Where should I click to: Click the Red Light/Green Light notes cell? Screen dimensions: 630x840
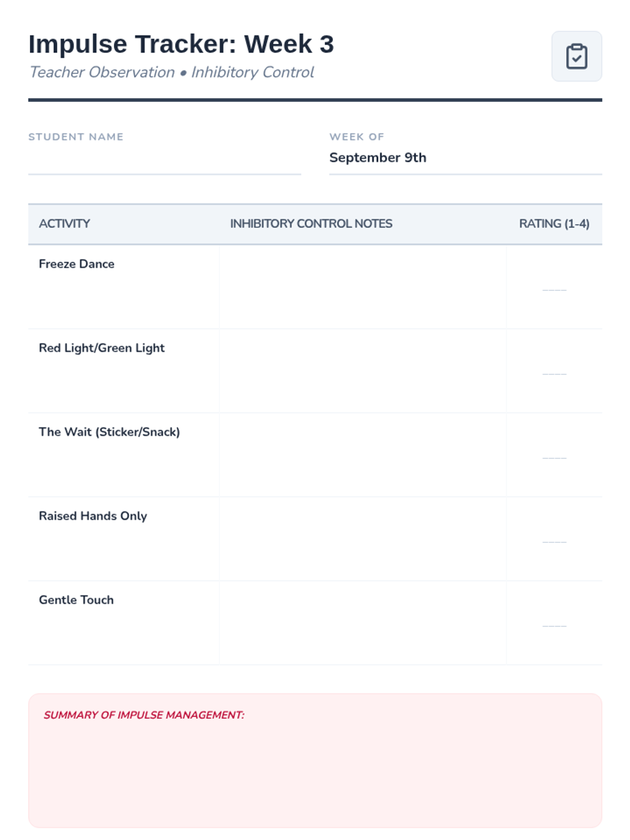pos(363,371)
